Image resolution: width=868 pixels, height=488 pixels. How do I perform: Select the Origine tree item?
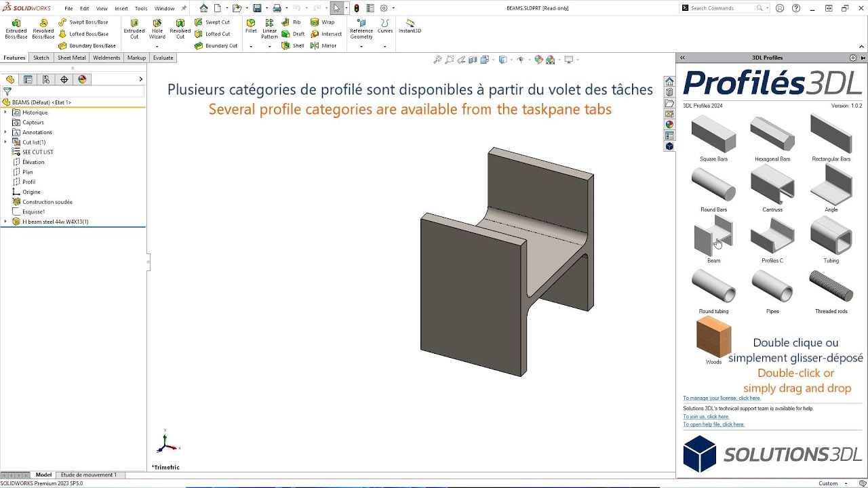[x=31, y=192]
